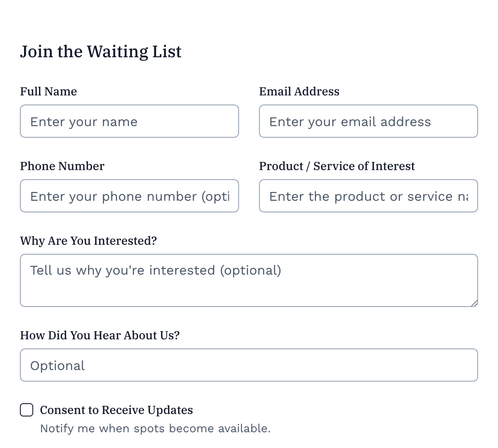This screenshot has width=498, height=448.
Task: Click the Consent to Receive Updates label
Action: tap(116, 410)
